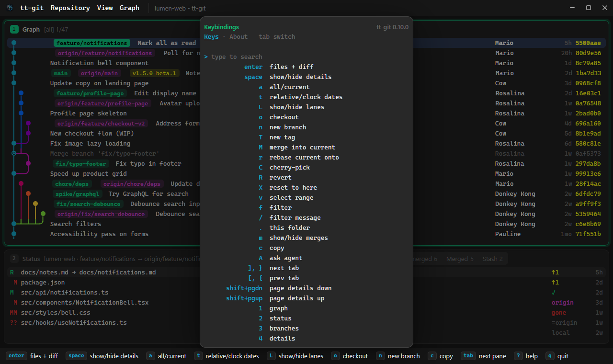The image size is (613, 364).
Task: Click the 'help' footer shortcut
Action: coord(525,356)
